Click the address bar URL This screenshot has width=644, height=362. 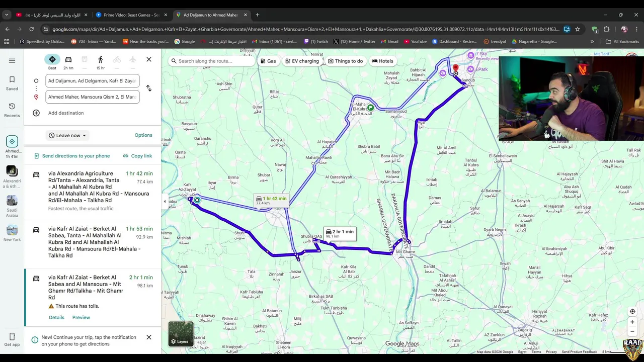coord(305,29)
